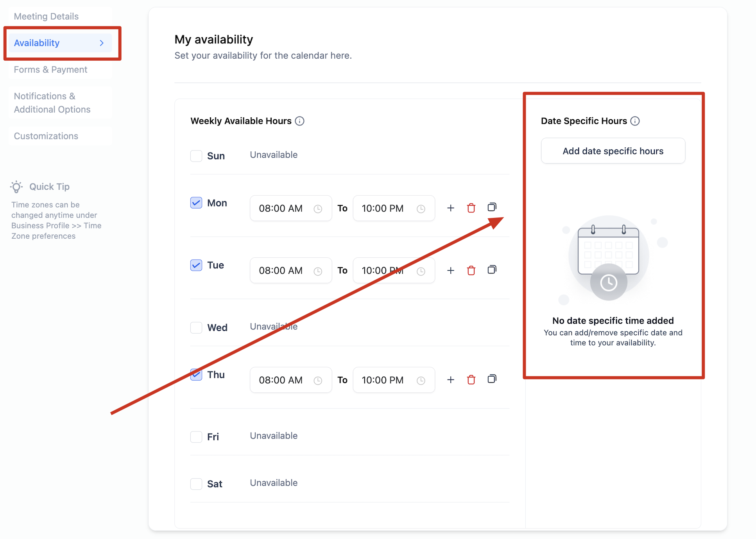Open info icon beside Weekly Available Hours
Image resolution: width=756 pixels, height=539 pixels.
[x=299, y=121]
